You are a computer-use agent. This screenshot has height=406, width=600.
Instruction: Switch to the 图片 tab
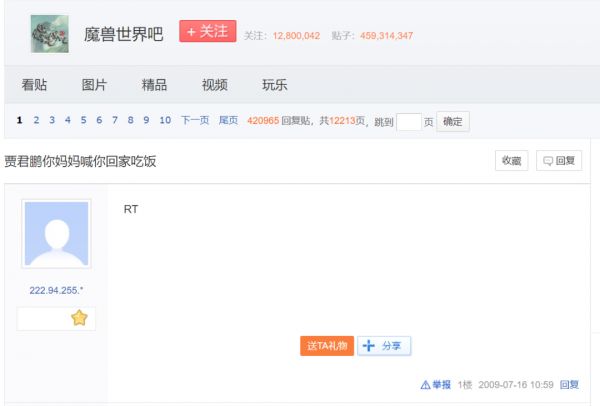coord(94,85)
